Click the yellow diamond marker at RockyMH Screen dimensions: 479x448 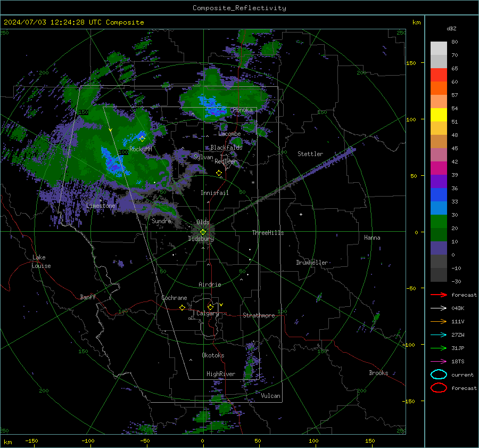pyautogui.click(x=142, y=139)
